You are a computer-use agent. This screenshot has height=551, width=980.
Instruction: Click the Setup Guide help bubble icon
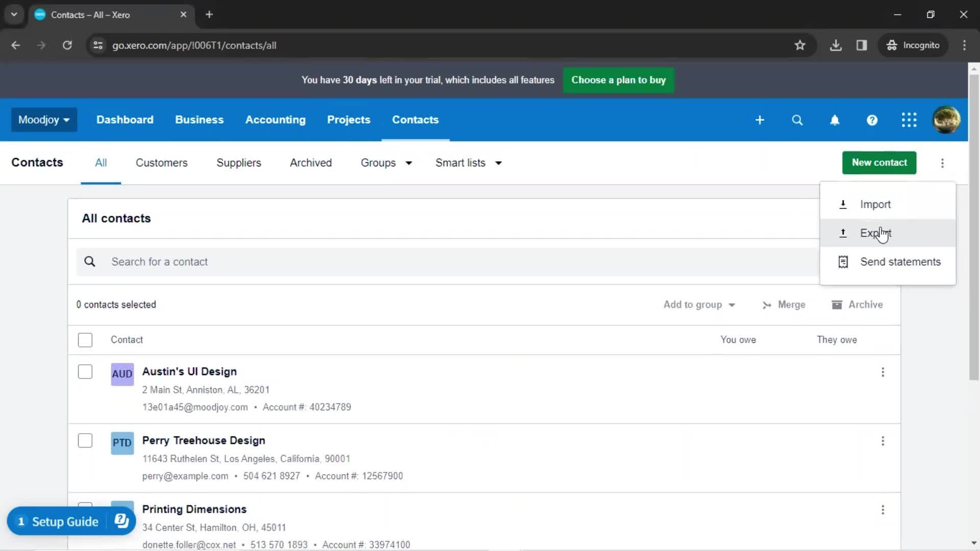click(121, 521)
